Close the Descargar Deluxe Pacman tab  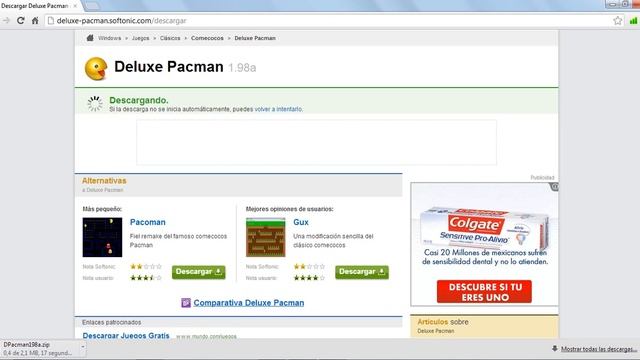click(75, 6)
